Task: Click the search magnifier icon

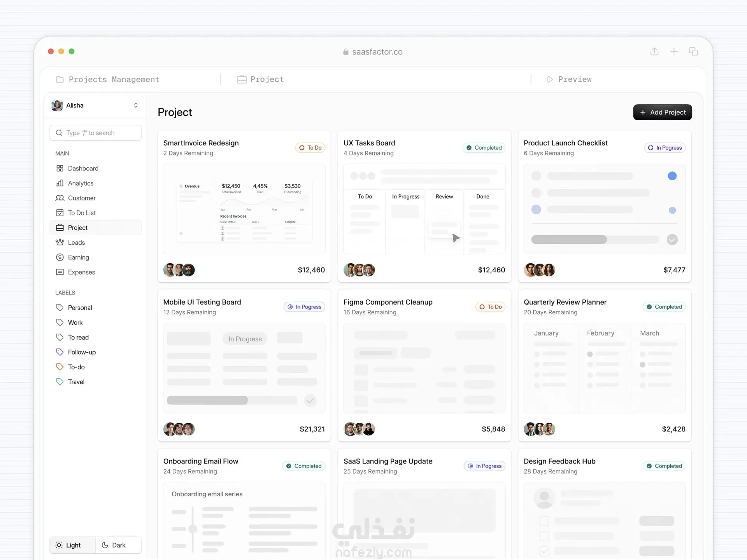Action: pyautogui.click(x=59, y=133)
